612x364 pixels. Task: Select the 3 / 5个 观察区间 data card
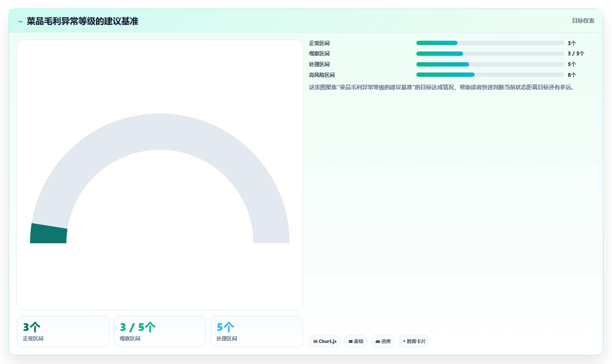tap(160, 331)
